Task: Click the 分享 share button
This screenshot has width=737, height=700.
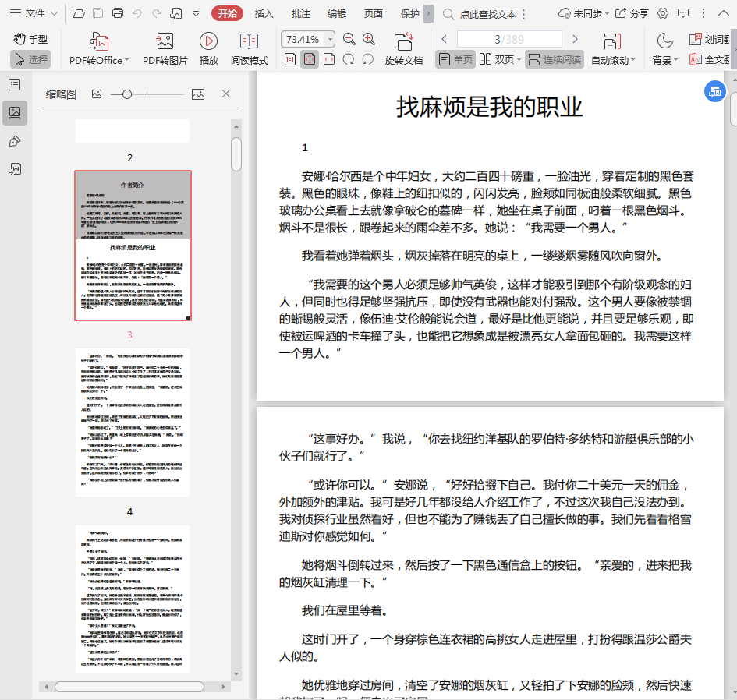Action: pyautogui.click(x=632, y=13)
